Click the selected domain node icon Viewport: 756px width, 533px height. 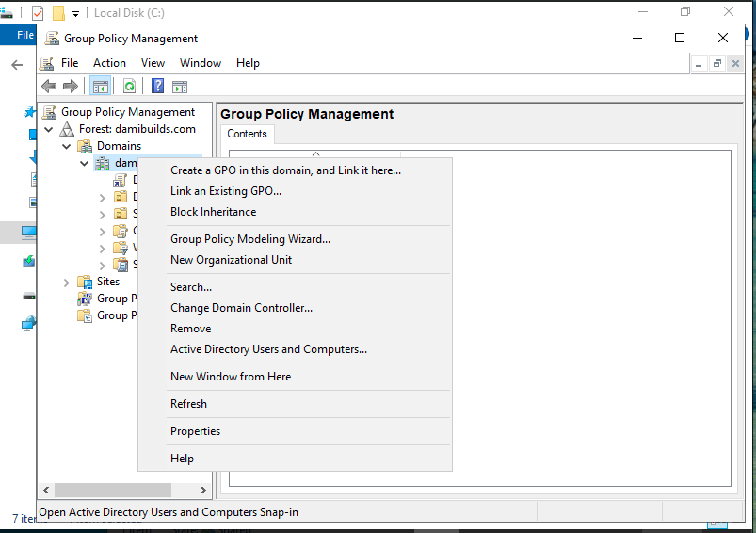[102, 163]
